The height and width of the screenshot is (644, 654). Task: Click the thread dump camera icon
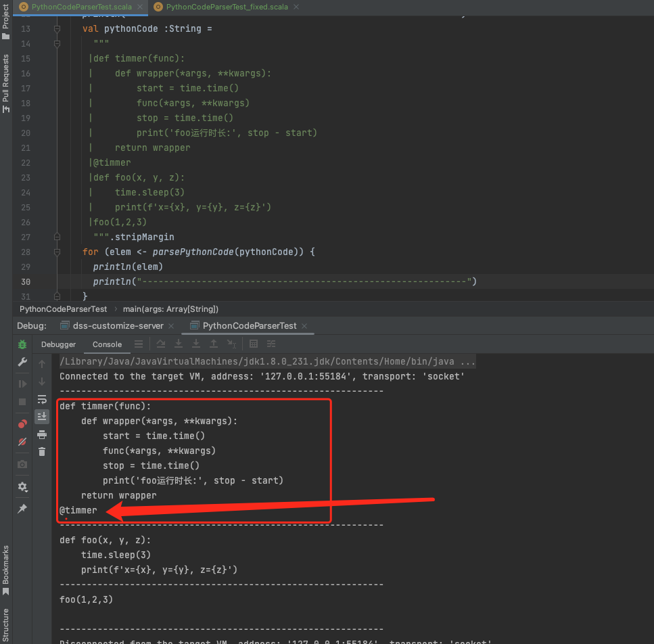[22, 464]
